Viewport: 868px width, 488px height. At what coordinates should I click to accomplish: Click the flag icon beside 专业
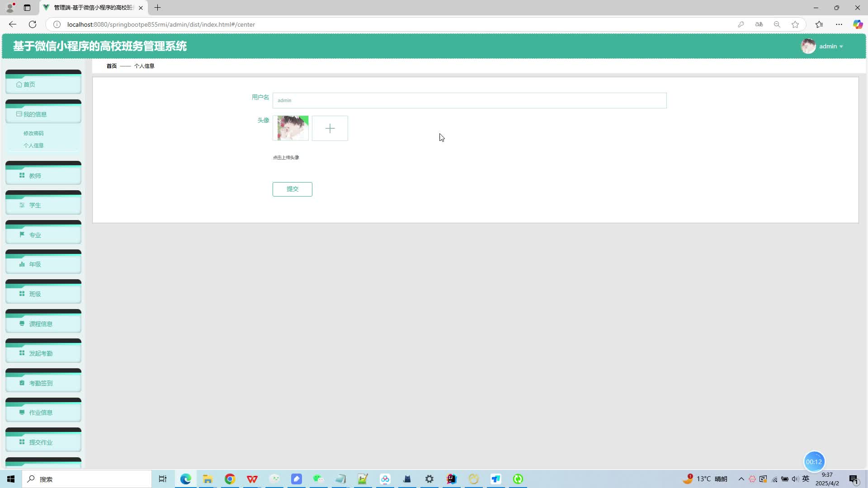pos(22,235)
